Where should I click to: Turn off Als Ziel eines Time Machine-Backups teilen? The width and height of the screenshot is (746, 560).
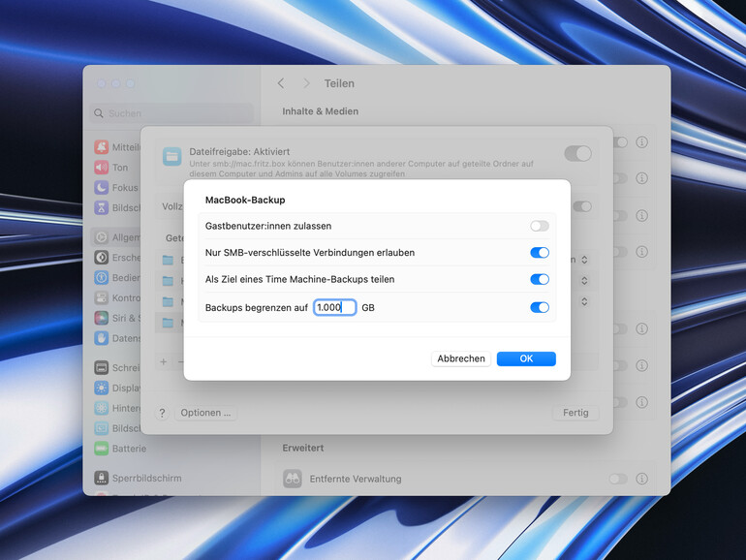pyautogui.click(x=540, y=279)
